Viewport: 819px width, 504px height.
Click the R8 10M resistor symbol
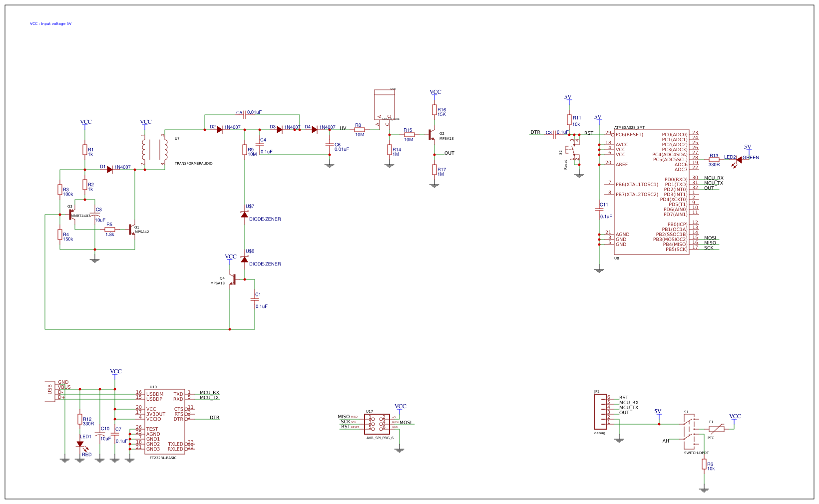[360, 130]
